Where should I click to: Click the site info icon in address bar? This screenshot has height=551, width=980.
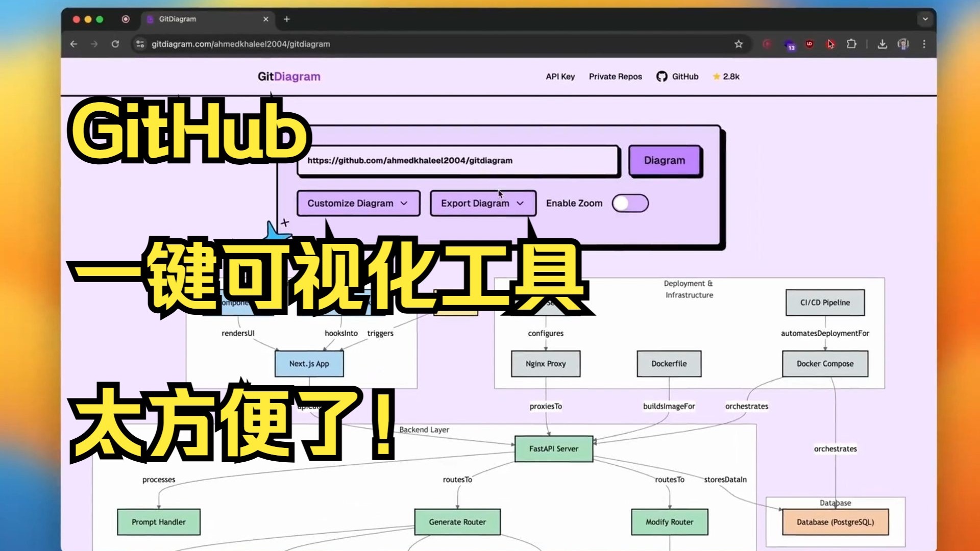click(x=140, y=44)
